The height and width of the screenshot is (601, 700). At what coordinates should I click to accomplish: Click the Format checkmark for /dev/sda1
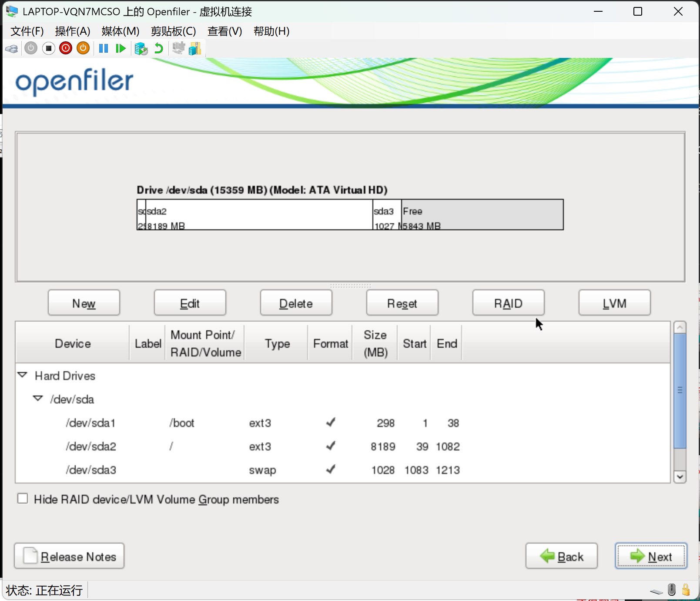pyautogui.click(x=331, y=422)
